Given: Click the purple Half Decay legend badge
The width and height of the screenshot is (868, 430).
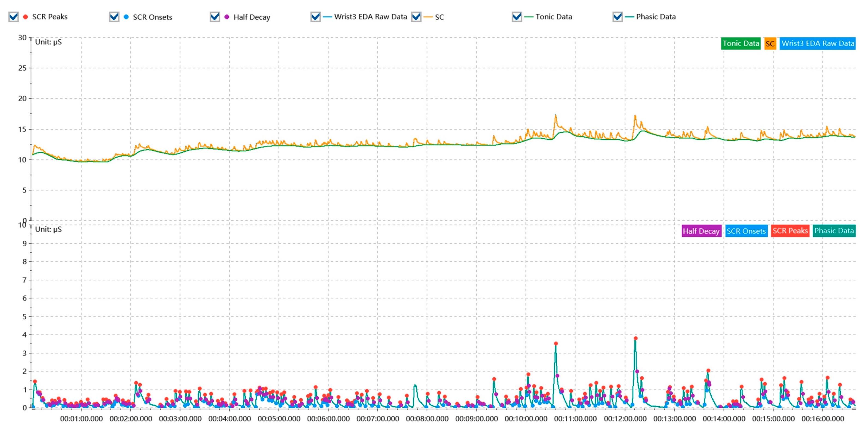Looking at the screenshot, I should (701, 231).
